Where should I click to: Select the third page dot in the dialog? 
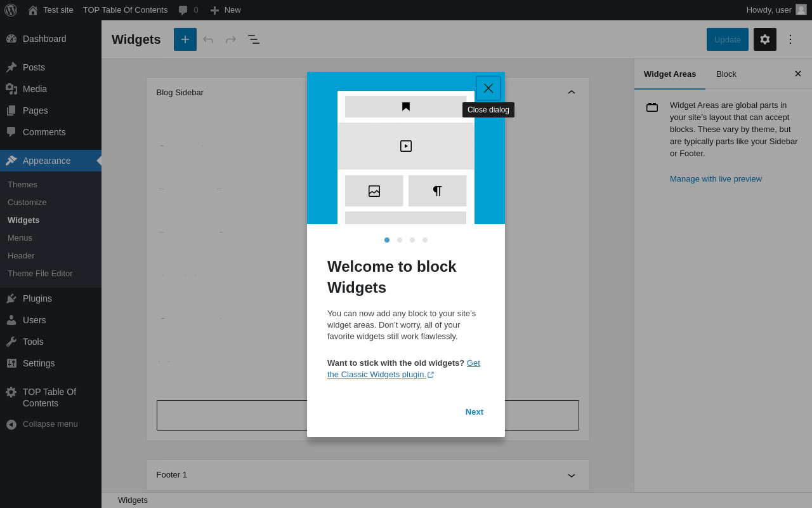coord(412,240)
